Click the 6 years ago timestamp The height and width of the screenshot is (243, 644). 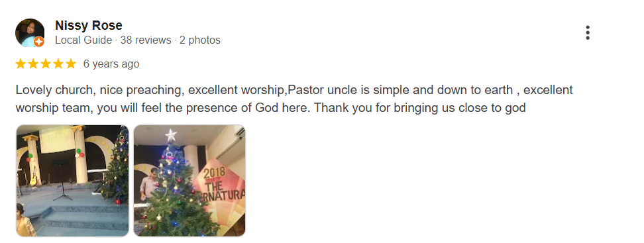(111, 64)
